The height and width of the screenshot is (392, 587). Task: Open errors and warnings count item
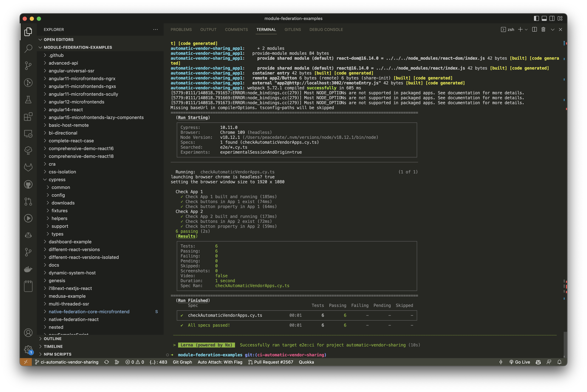tap(134, 362)
